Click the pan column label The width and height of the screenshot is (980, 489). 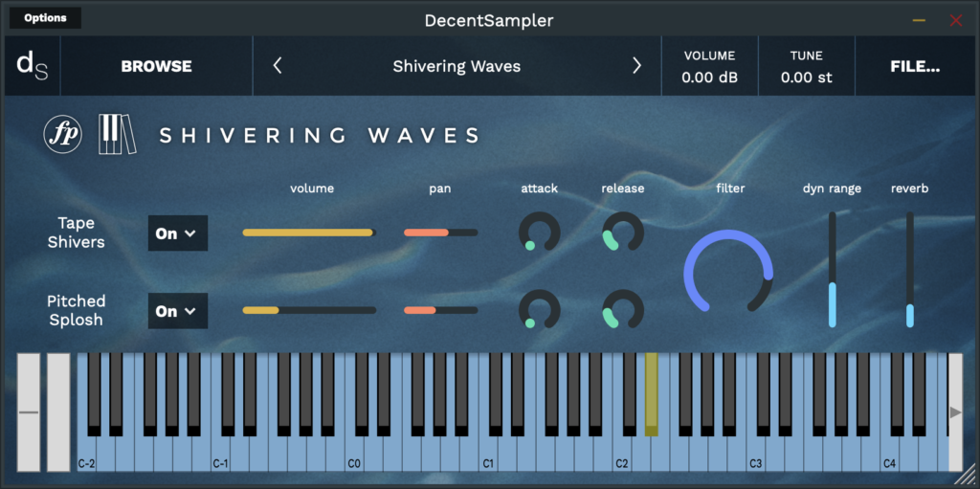440,189
